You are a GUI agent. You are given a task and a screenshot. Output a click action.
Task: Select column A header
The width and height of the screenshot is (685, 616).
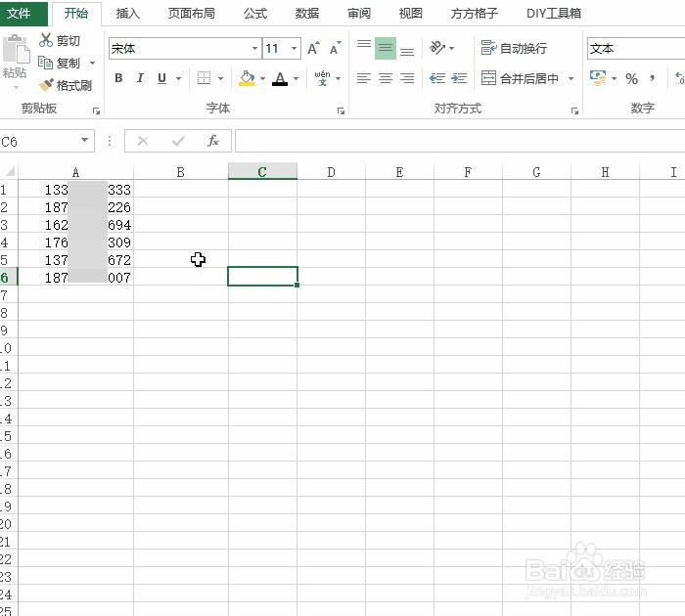click(x=75, y=171)
